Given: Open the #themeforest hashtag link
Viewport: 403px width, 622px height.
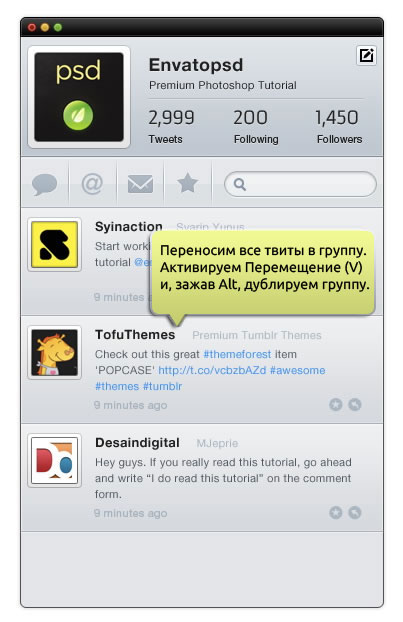Looking at the screenshot, I should [x=237, y=354].
